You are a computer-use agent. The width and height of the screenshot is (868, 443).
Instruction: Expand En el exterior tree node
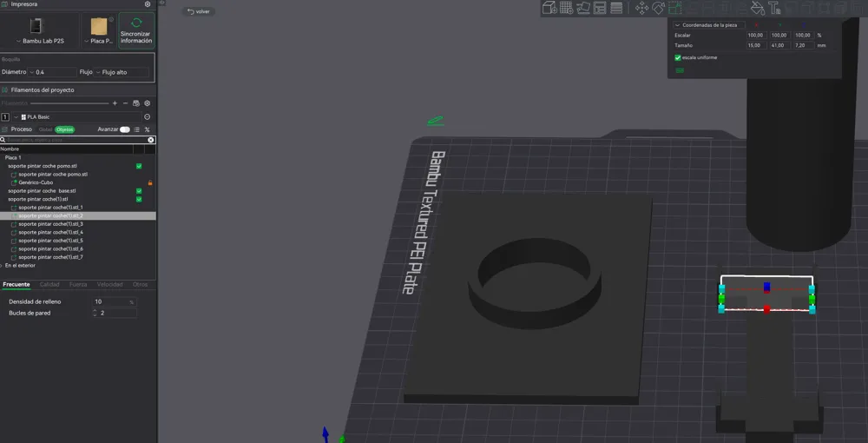point(2,266)
